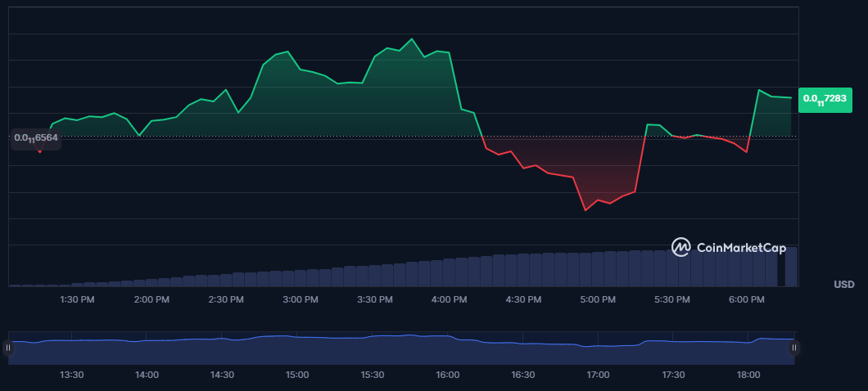Click 18:00 on the navigator timeline
This screenshot has height=391, width=868.
[x=748, y=375]
